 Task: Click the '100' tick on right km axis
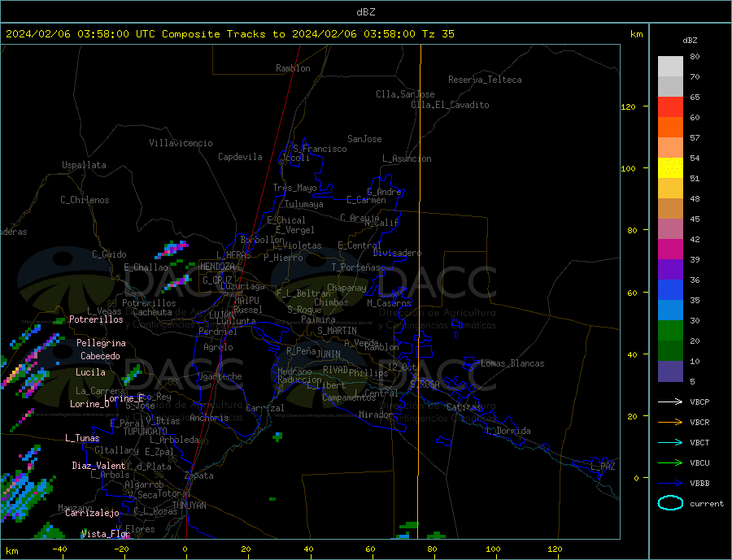point(629,168)
